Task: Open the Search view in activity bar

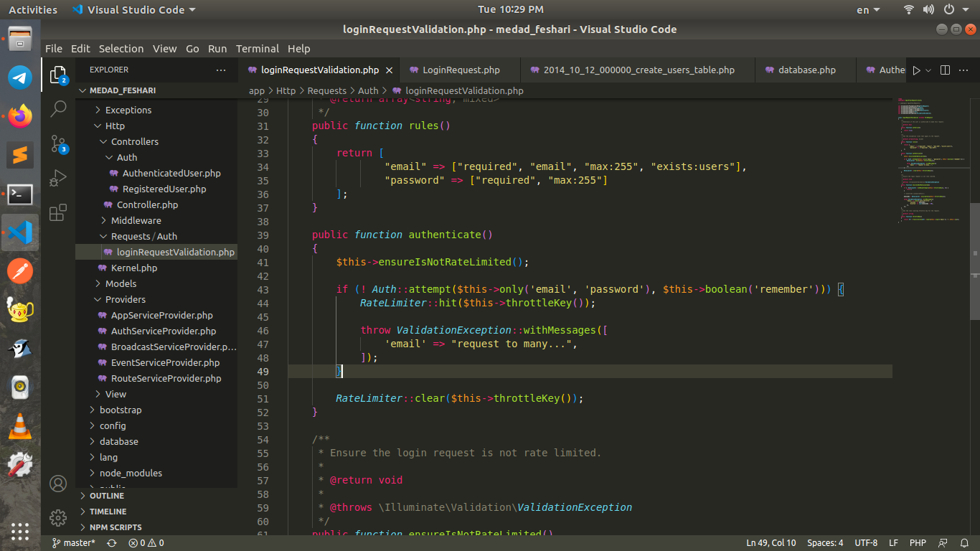Action: (58, 109)
